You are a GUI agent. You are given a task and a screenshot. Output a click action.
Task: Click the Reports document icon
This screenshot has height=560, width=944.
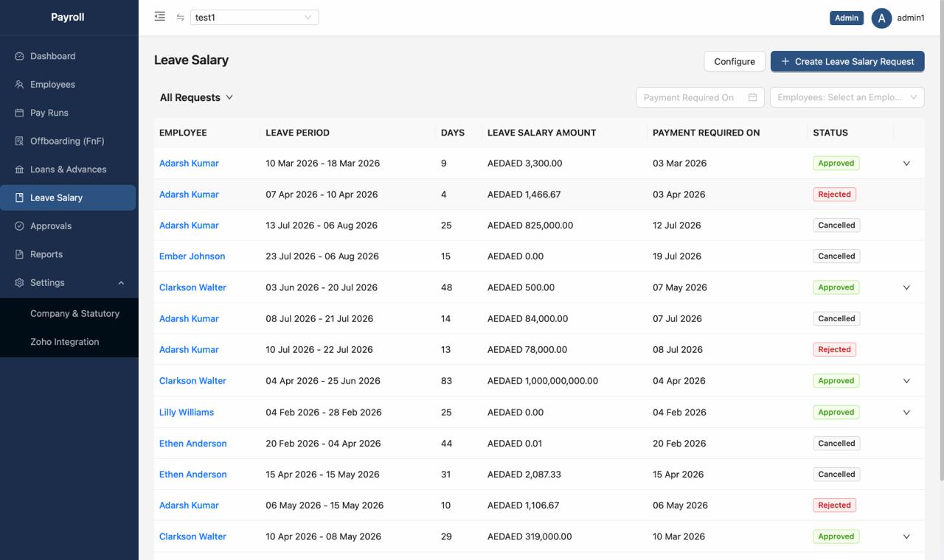19,254
